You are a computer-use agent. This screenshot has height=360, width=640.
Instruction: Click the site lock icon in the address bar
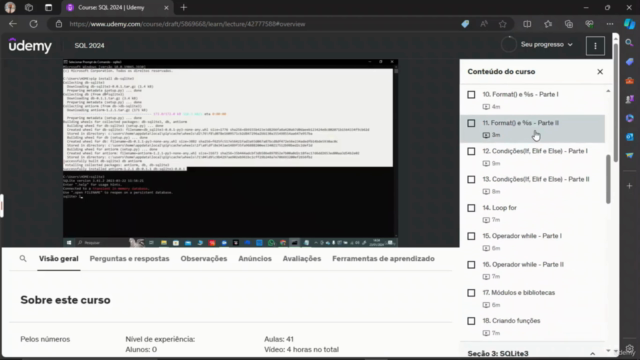pos(59,24)
